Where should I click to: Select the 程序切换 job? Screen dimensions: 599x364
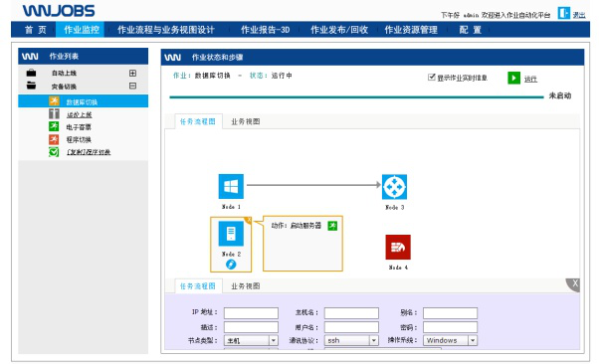pyautogui.click(x=79, y=140)
